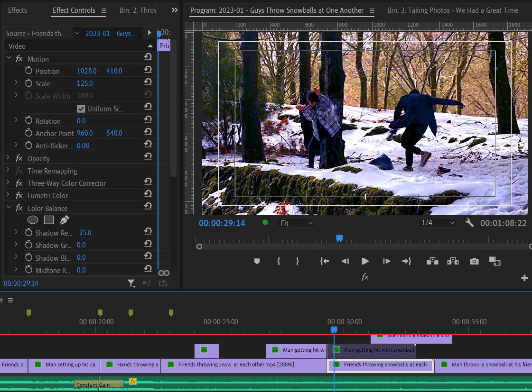Reset the Rotation parameter
Viewport: 532px width, 392px height.
(x=148, y=119)
